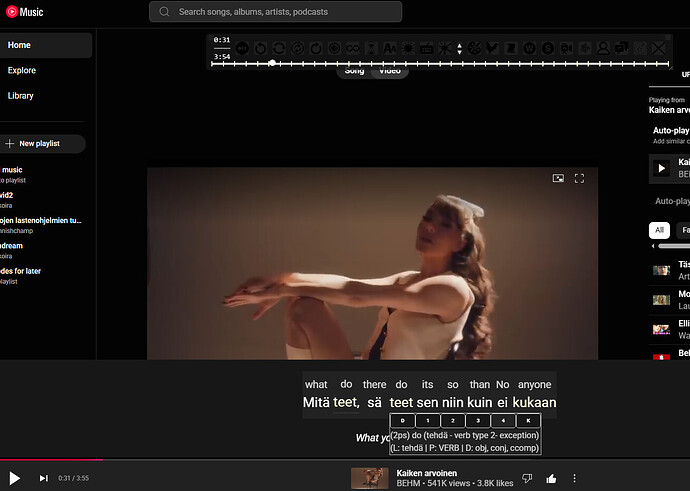Go to Home in the sidebar
The height and width of the screenshot is (491, 690).
point(45,45)
